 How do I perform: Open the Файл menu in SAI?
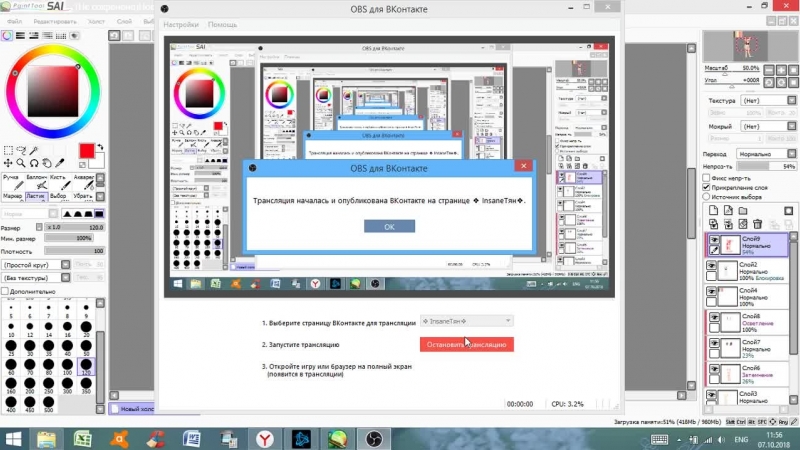[14, 21]
